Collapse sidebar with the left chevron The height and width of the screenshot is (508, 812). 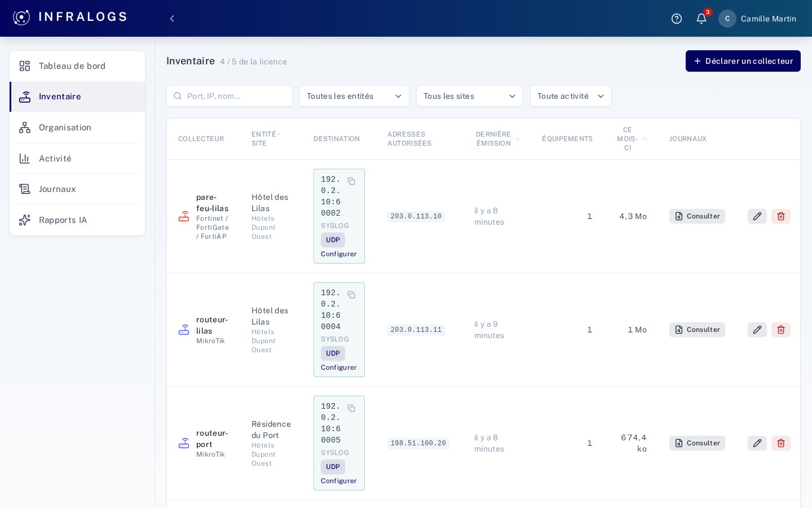[172, 19]
